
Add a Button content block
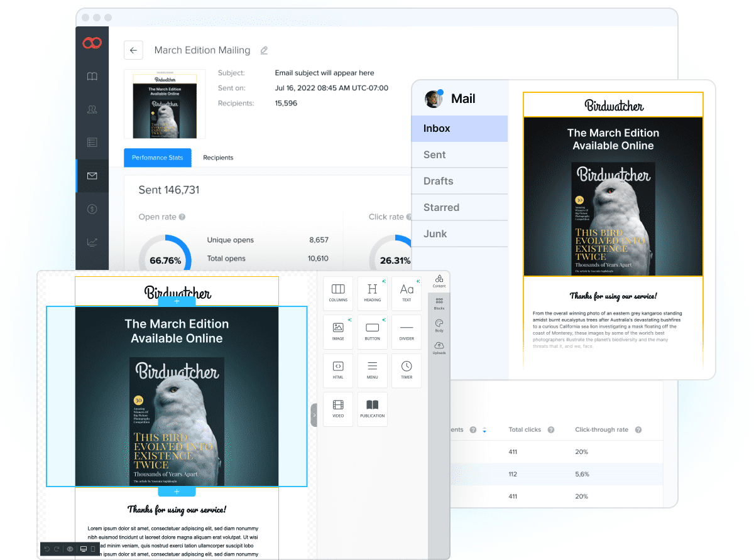[373, 331]
